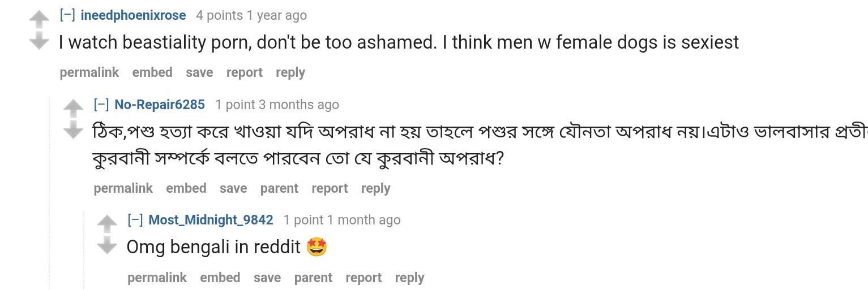
Task: Upvote No-Repair6285's comment
Action: (x=73, y=109)
